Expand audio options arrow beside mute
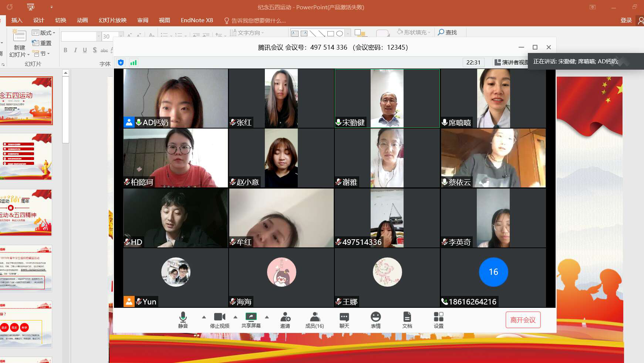 pyautogui.click(x=204, y=317)
